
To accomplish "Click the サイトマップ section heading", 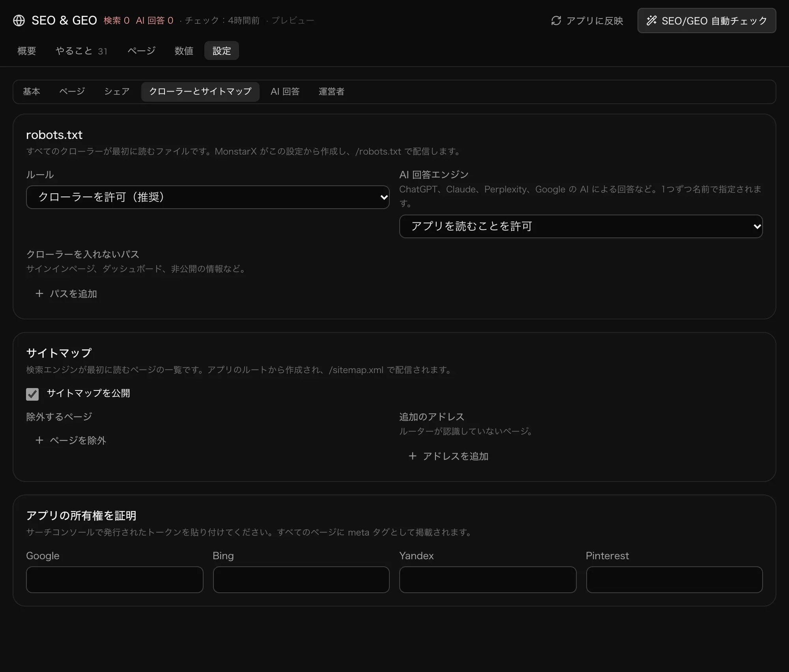I will point(59,353).
